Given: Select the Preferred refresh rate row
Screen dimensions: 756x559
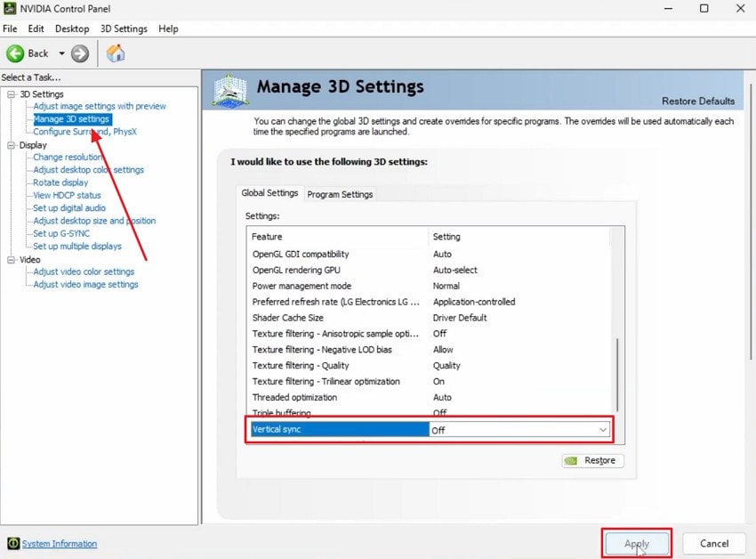Looking at the screenshot, I should point(429,302).
